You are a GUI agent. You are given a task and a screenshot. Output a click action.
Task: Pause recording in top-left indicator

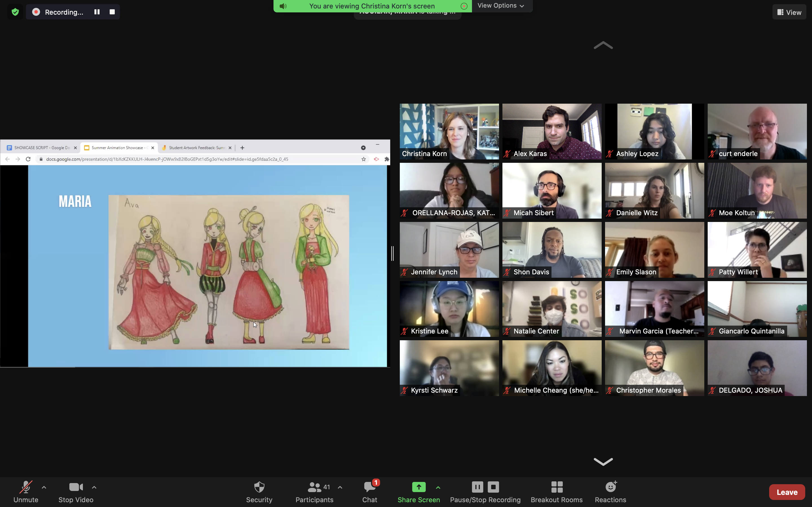(97, 12)
